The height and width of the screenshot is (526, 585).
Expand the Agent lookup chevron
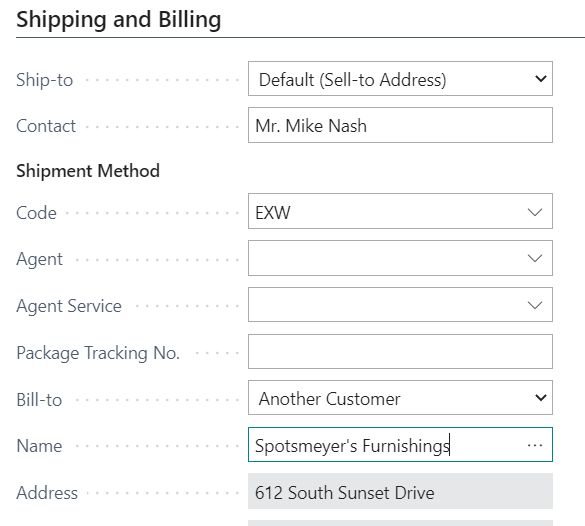[535, 258]
